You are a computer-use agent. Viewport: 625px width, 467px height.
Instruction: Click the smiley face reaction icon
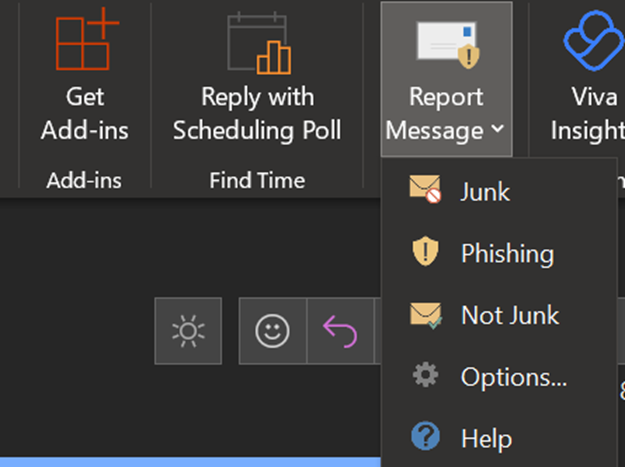click(x=272, y=331)
